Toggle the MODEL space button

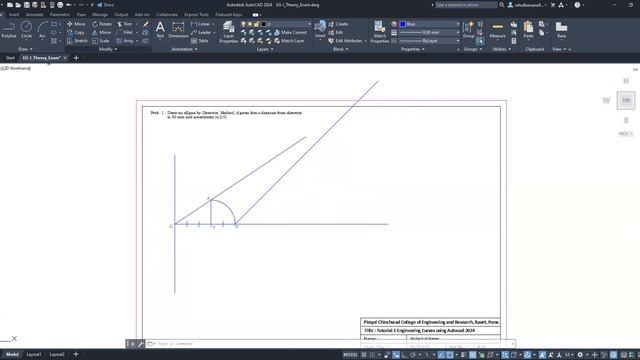click(x=350, y=355)
